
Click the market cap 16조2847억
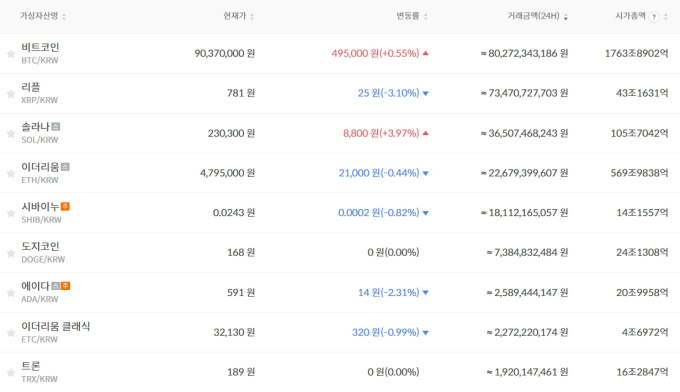click(x=642, y=372)
